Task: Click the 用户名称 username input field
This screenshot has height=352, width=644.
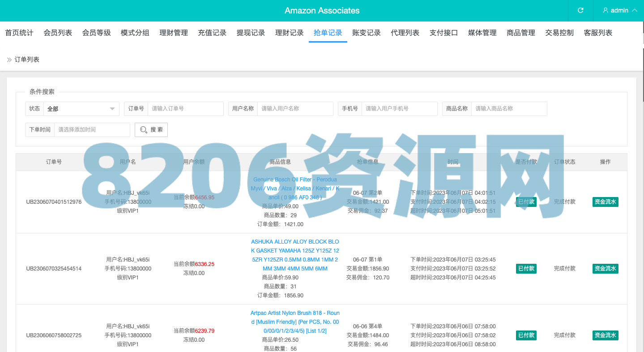Action: 295,109
